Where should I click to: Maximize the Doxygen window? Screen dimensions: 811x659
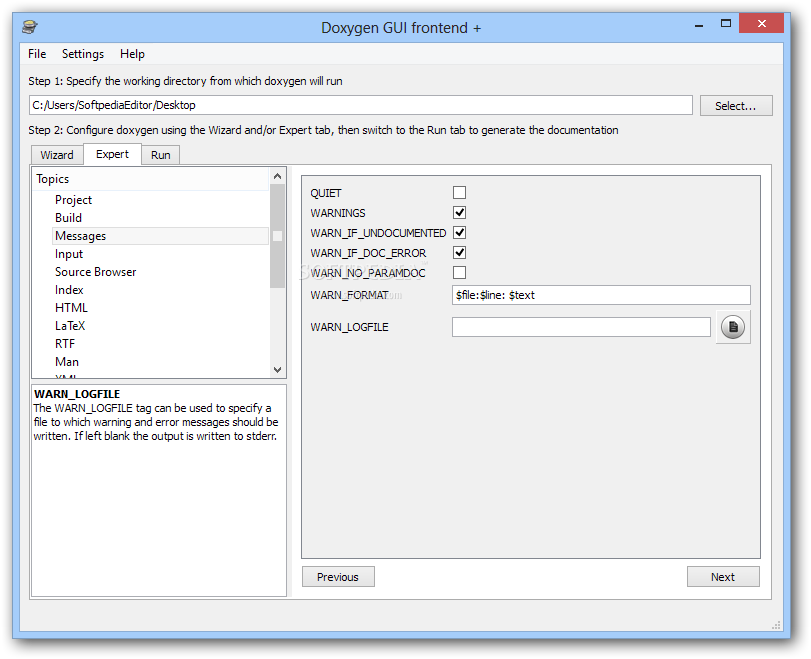726,23
